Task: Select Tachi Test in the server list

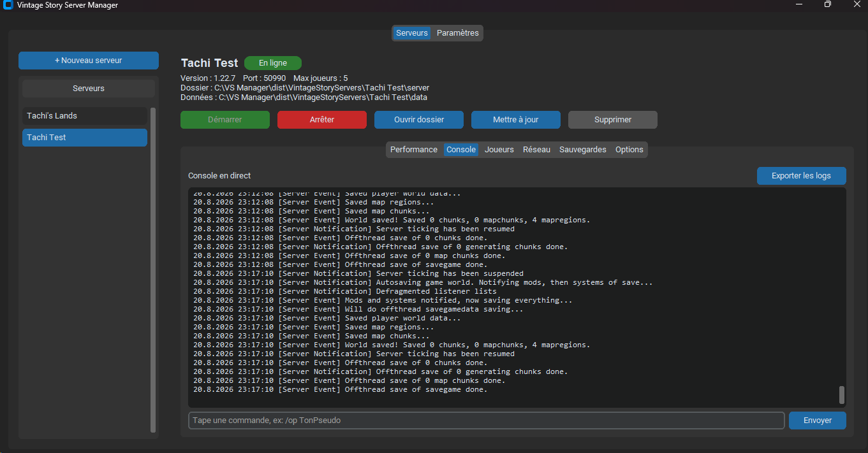Action: coord(85,138)
